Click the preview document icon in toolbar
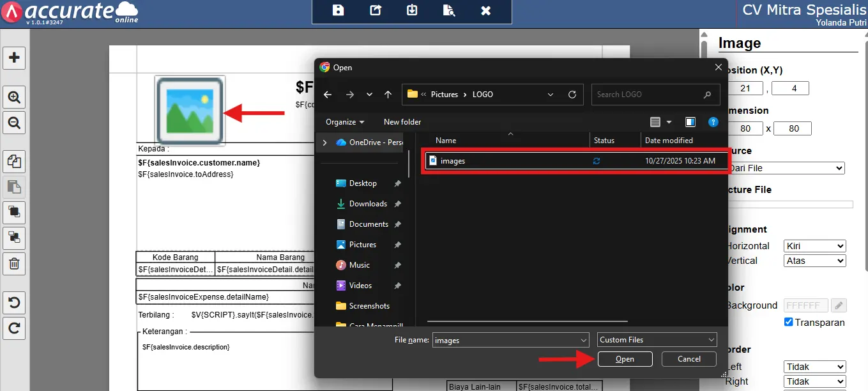The width and height of the screenshot is (868, 391). click(x=449, y=10)
